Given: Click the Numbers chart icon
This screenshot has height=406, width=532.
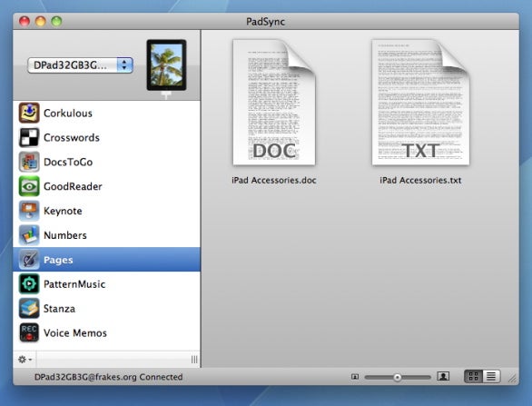Looking at the screenshot, I should tap(29, 235).
